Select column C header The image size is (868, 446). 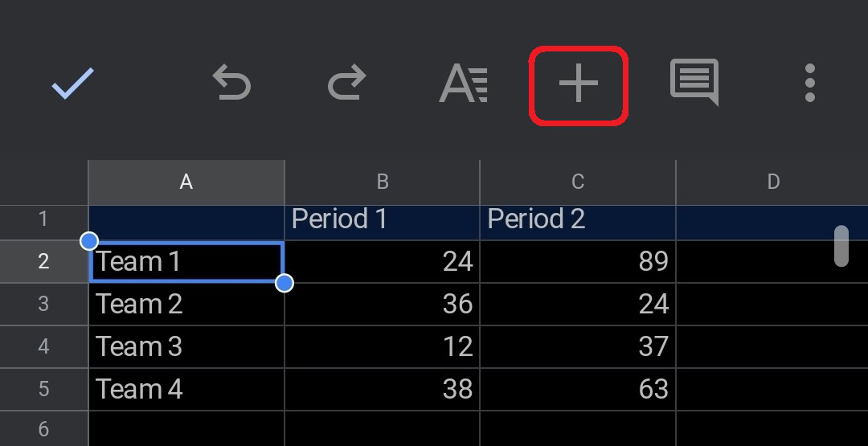[578, 182]
